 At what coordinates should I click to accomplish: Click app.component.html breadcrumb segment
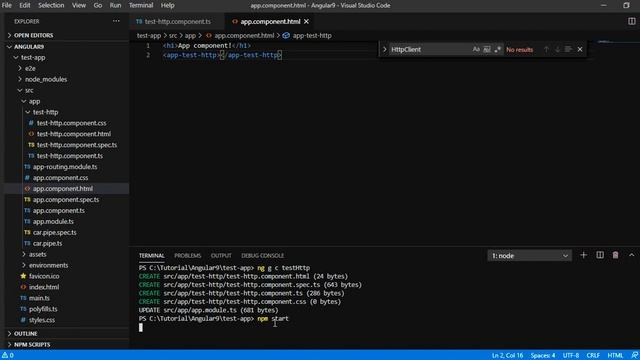click(240, 36)
